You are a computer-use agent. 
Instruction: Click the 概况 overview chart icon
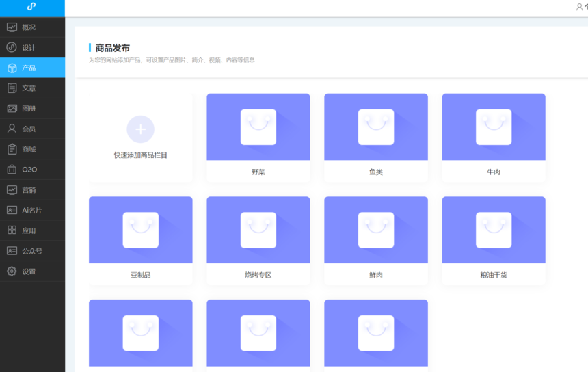(12, 27)
